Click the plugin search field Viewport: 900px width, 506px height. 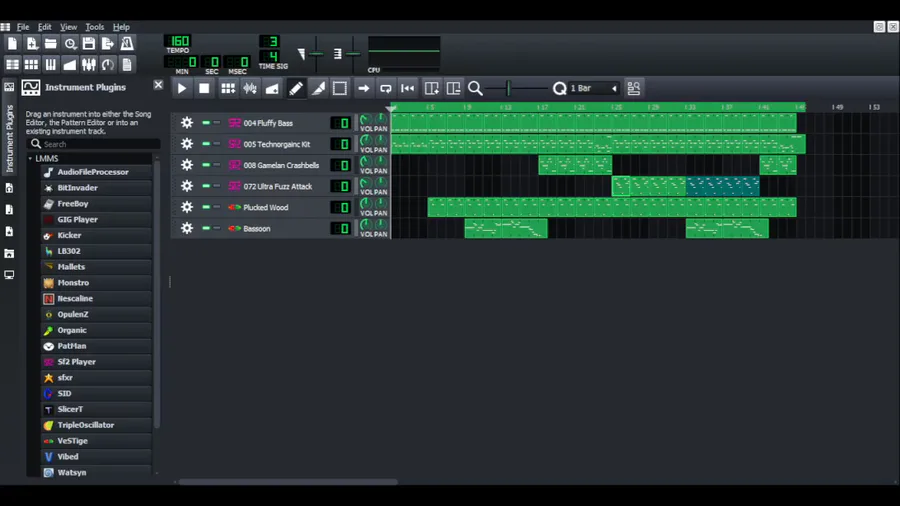94,144
